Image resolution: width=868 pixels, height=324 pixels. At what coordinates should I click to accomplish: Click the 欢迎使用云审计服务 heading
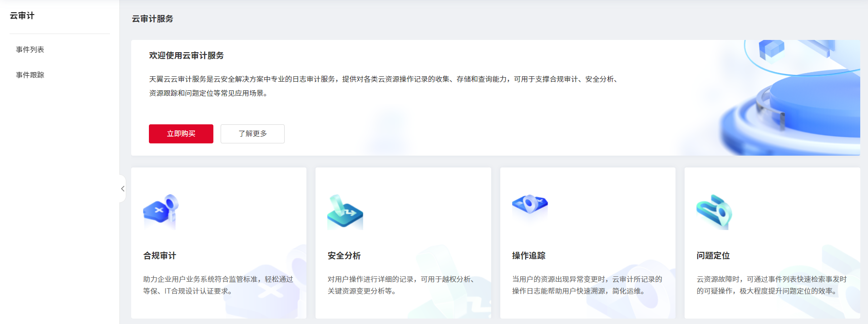point(186,55)
